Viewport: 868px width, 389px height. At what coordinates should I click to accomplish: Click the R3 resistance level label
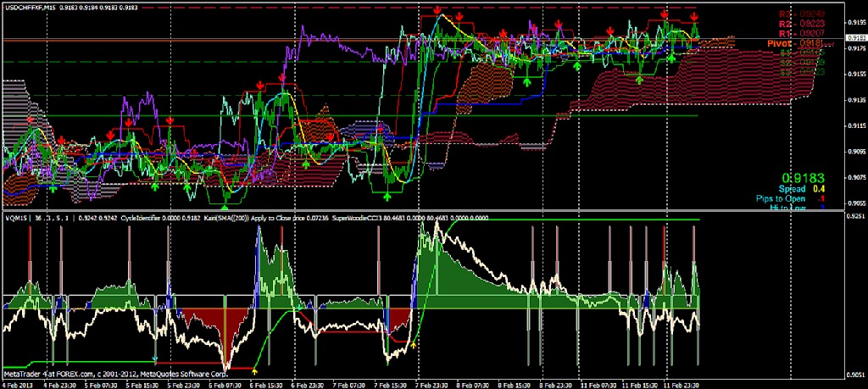pyautogui.click(x=787, y=14)
